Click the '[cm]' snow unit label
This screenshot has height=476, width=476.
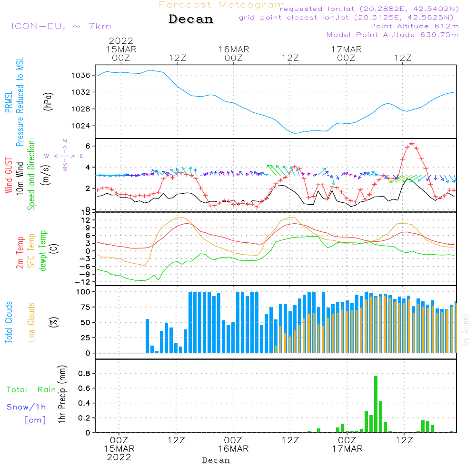35,420
